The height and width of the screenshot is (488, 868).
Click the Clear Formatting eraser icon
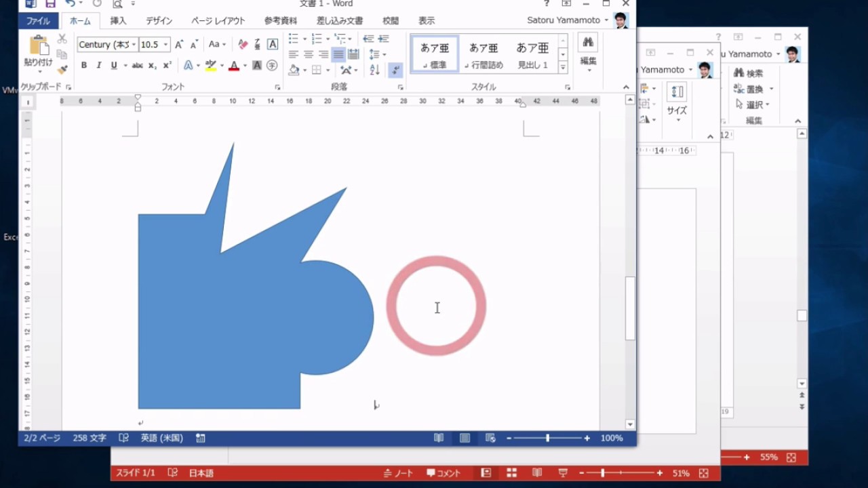coord(243,45)
